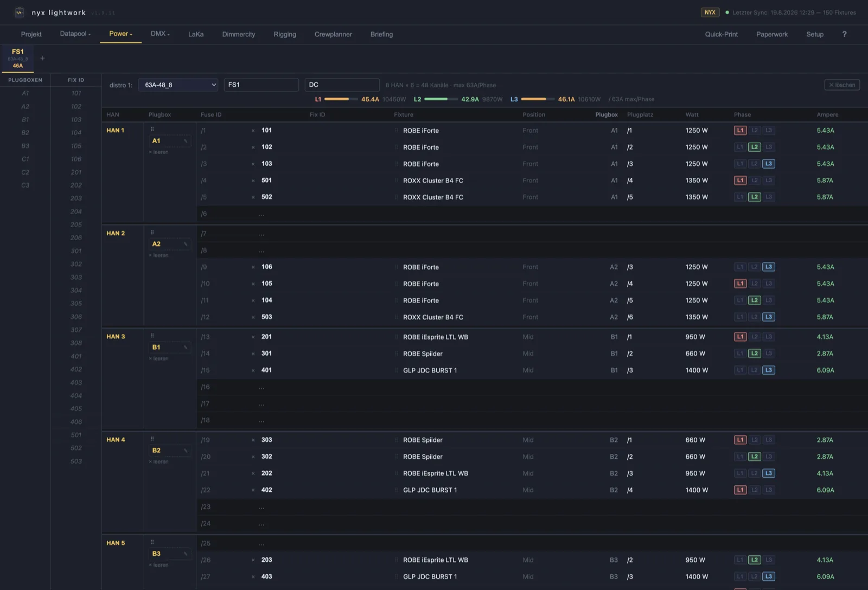
Task: Switch to Dimmercity
Action: (239, 34)
